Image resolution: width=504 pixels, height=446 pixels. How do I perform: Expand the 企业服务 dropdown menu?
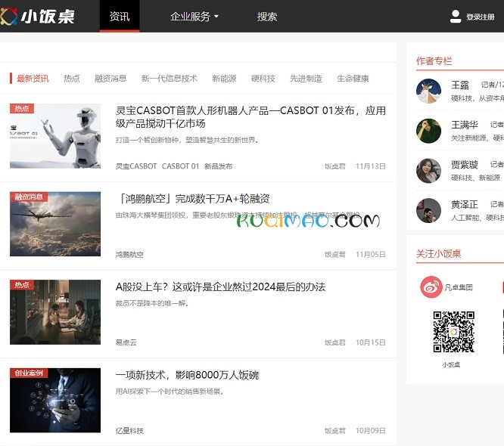click(194, 17)
